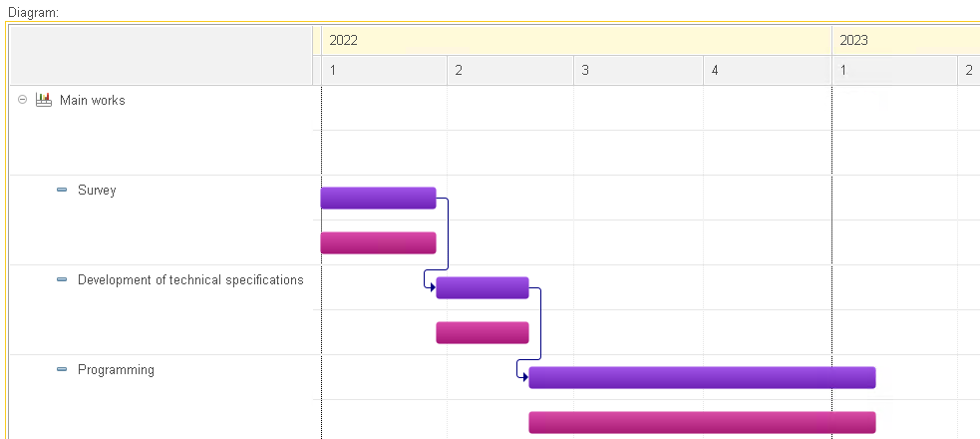Image resolution: width=980 pixels, height=439 pixels.
Task: Click the dash icon beside Programming
Action: click(x=62, y=369)
